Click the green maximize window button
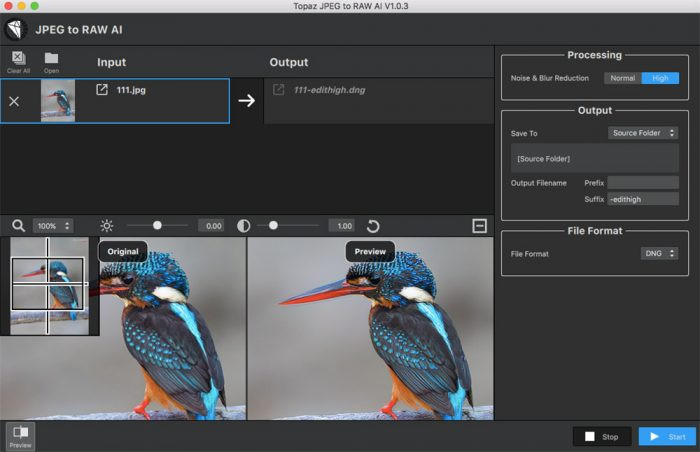The height and width of the screenshot is (452, 700). click(x=34, y=6)
